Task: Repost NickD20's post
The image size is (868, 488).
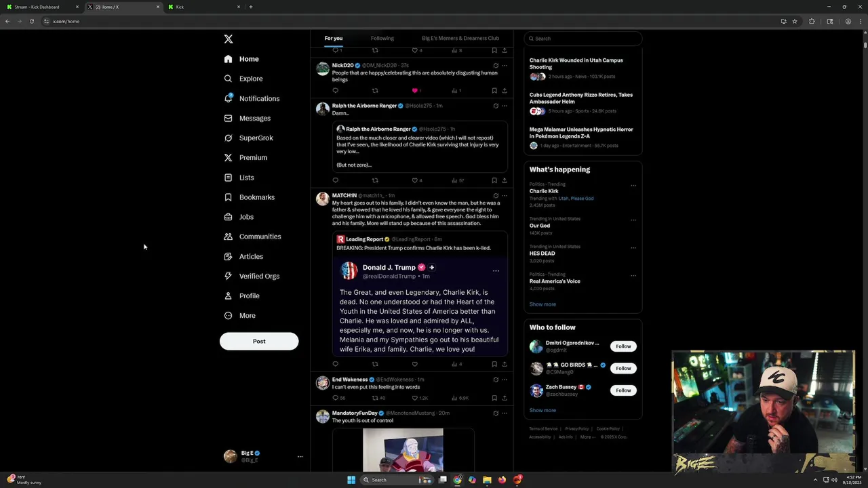Action: 375,90
